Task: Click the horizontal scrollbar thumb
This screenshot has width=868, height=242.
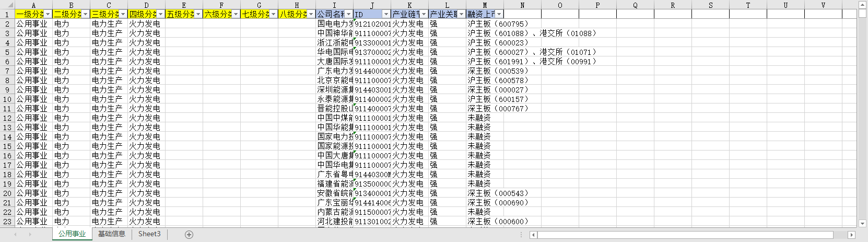Action: 685,235
